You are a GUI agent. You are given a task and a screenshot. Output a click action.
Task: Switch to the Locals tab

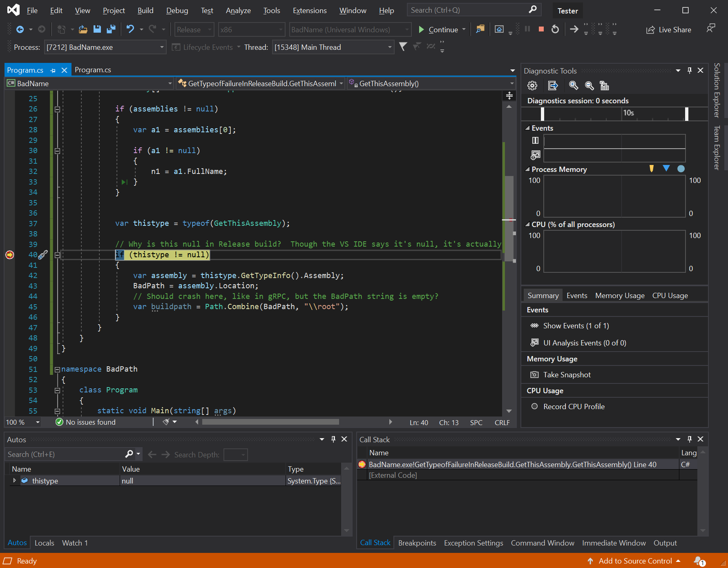click(44, 543)
